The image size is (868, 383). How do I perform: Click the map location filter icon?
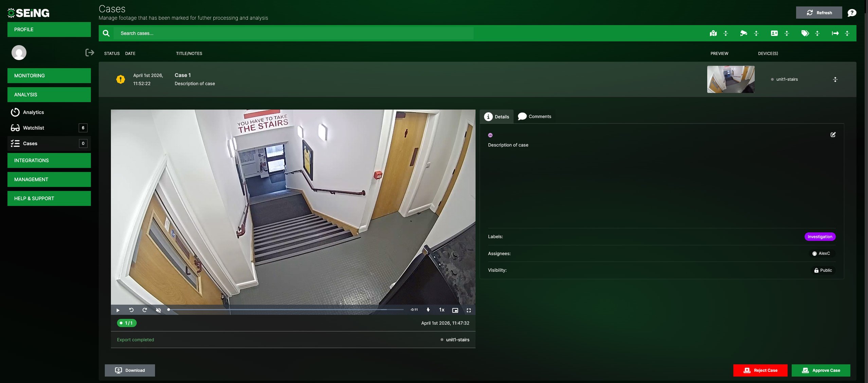(713, 33)
